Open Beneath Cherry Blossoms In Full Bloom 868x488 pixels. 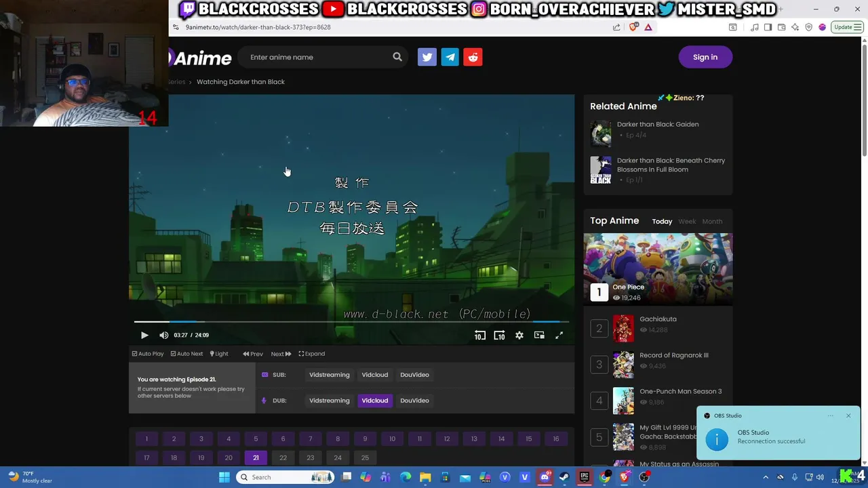pos(671,165)
